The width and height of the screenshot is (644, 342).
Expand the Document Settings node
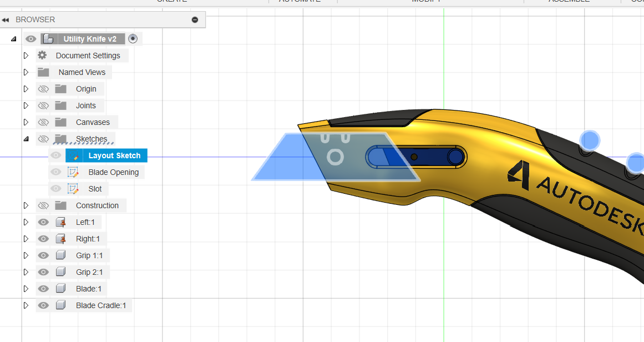[26, 56]
